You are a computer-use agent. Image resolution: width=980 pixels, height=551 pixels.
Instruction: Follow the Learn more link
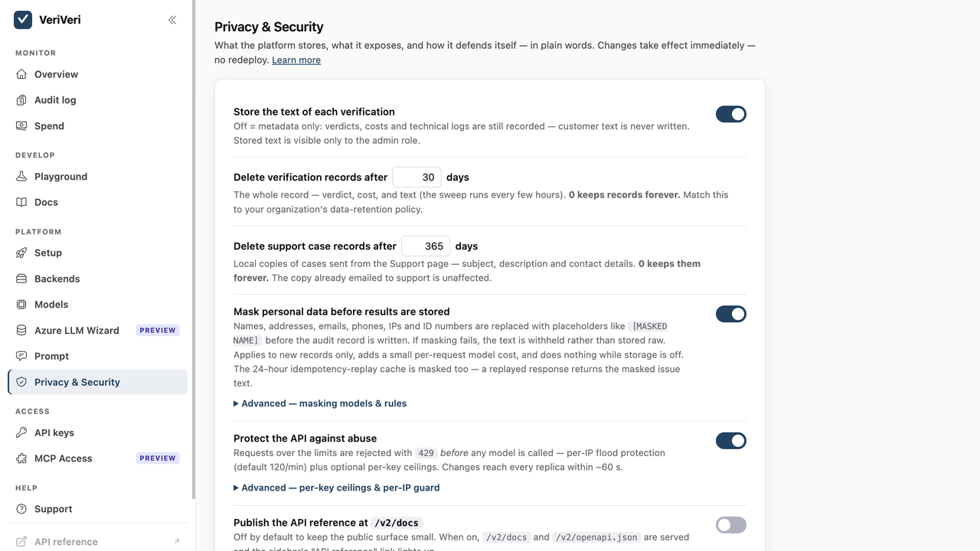tap(296, 60)
